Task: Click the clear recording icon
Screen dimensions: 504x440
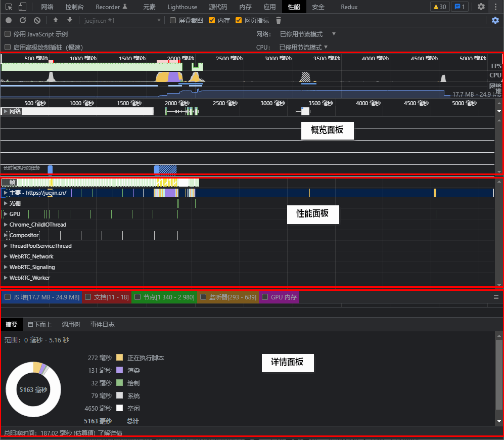Action: click(37, 20)
